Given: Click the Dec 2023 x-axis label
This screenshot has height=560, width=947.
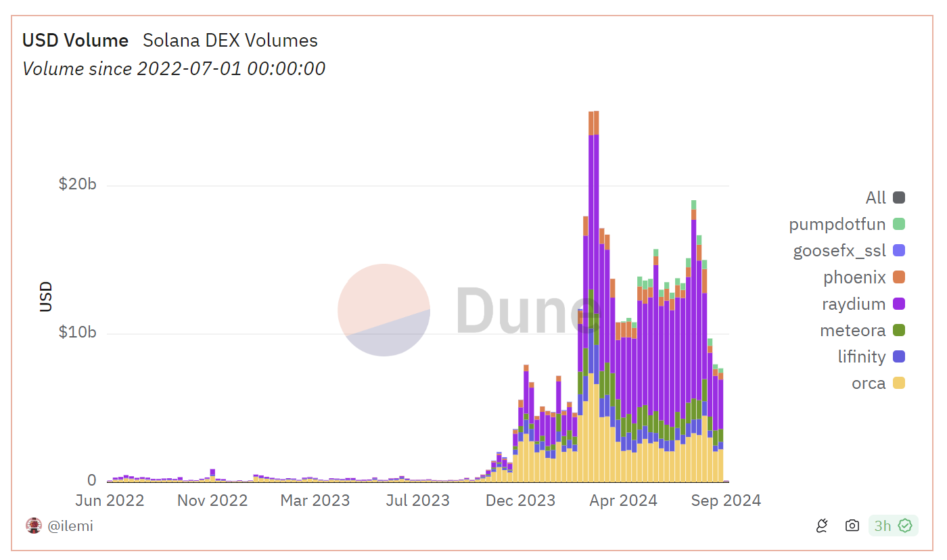Looking at the screenshot, I should [x=521, y=500].
